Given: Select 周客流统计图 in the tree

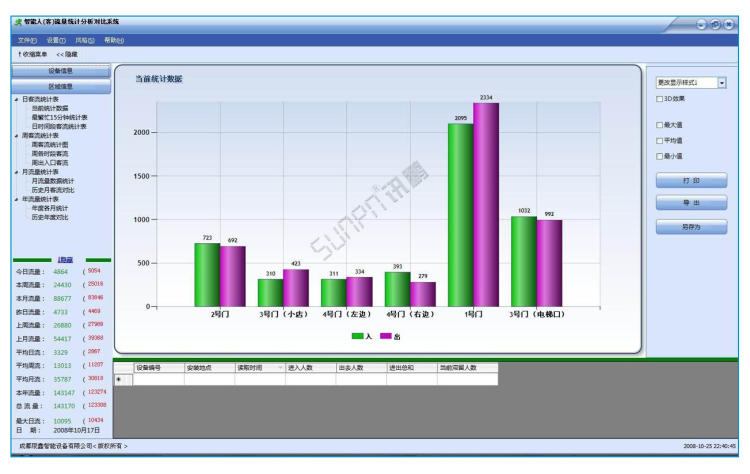Looking at the screenshot, I should click(50, 145).
